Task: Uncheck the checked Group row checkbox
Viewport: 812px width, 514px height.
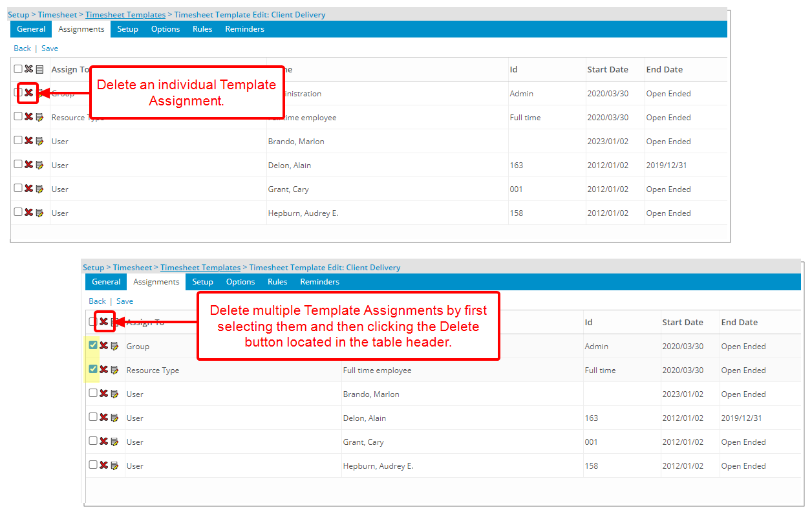Action: 93,345
